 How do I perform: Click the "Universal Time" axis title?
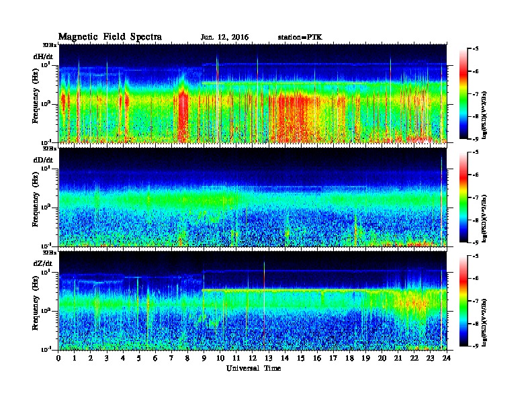click(253, 368)
